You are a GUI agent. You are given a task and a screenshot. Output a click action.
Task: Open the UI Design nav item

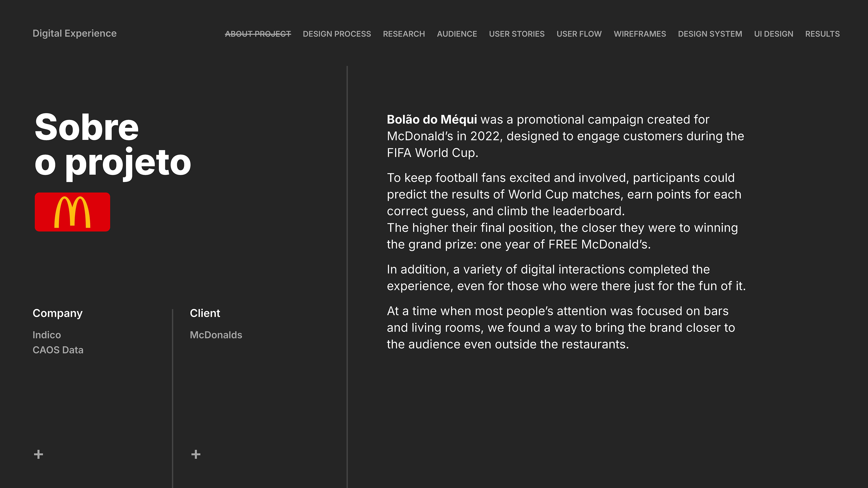(773, 34)
